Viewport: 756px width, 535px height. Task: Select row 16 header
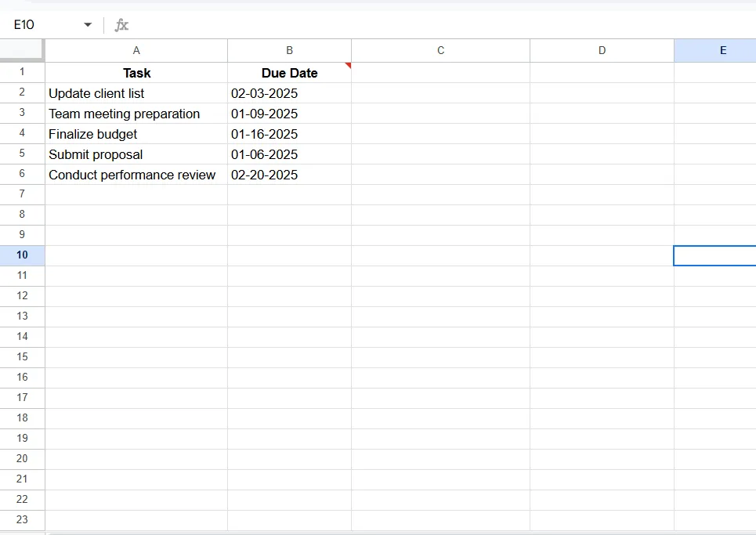[x=22, y=377]
